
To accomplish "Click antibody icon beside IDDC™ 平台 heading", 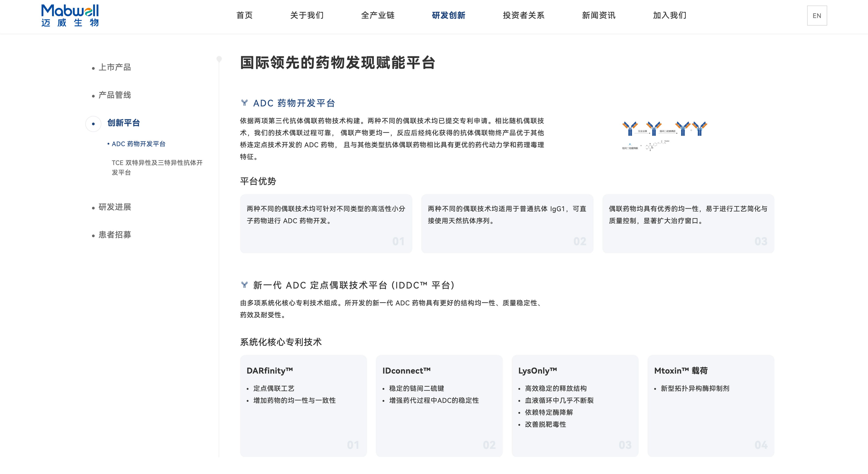I will tap(244, 285).
